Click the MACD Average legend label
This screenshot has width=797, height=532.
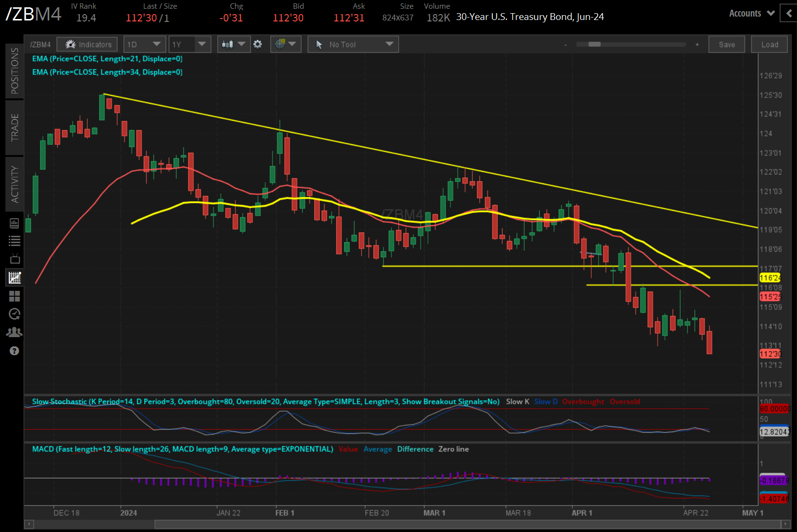[x=378, y=449]
